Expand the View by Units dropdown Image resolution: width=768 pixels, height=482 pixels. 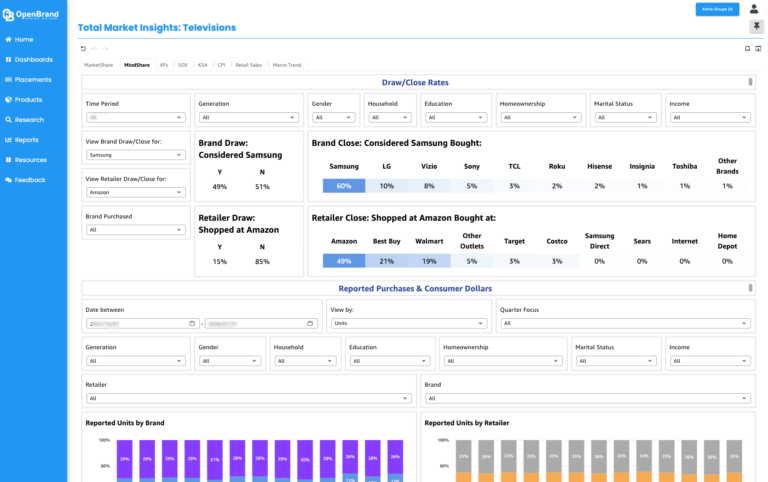408,323
